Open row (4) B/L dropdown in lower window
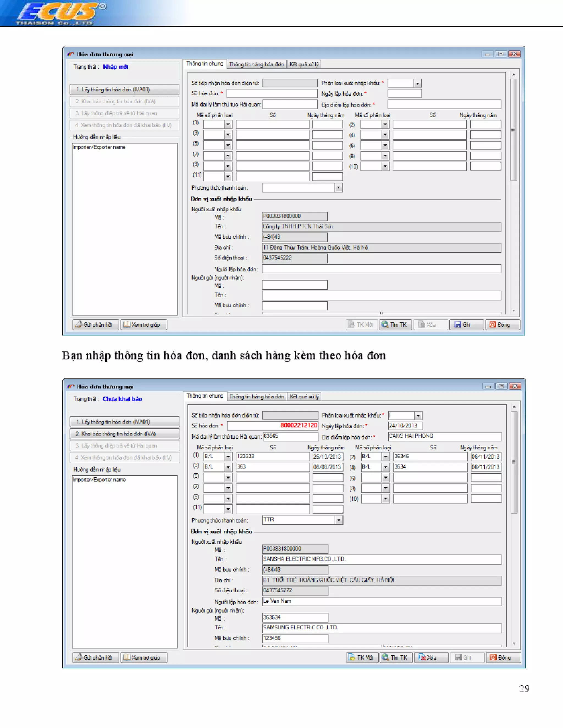 coord(386,467)
